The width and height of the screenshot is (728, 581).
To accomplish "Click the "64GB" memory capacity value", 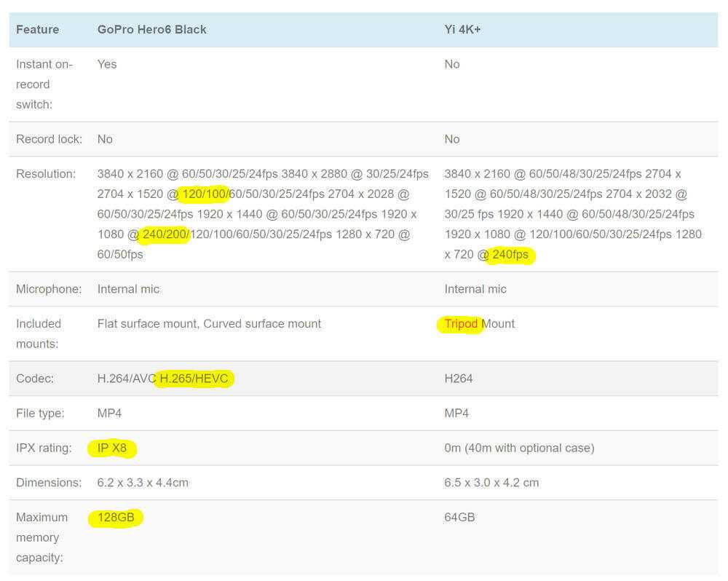I will 459,518.
